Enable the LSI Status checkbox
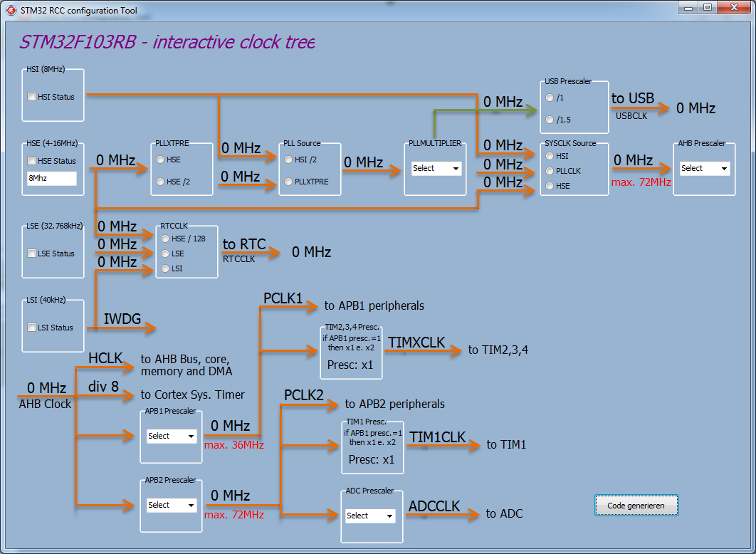Screen dimensions: 756x554 31,325
